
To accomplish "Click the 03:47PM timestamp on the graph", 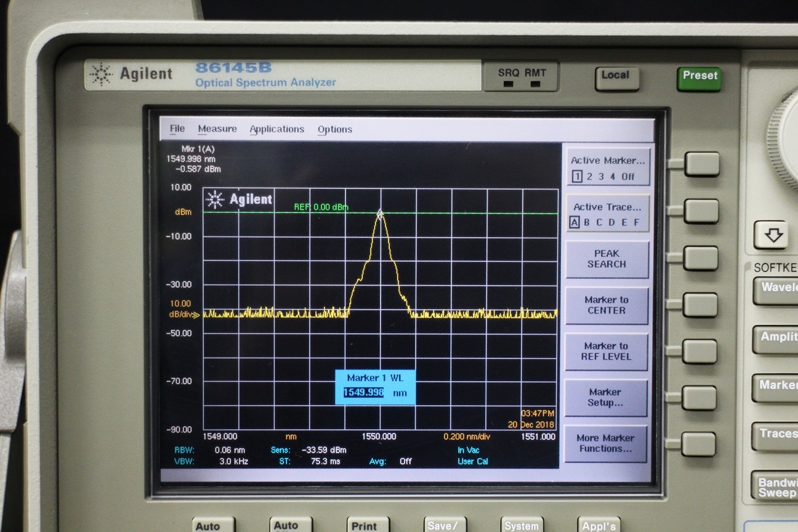I will coord(538,413).
